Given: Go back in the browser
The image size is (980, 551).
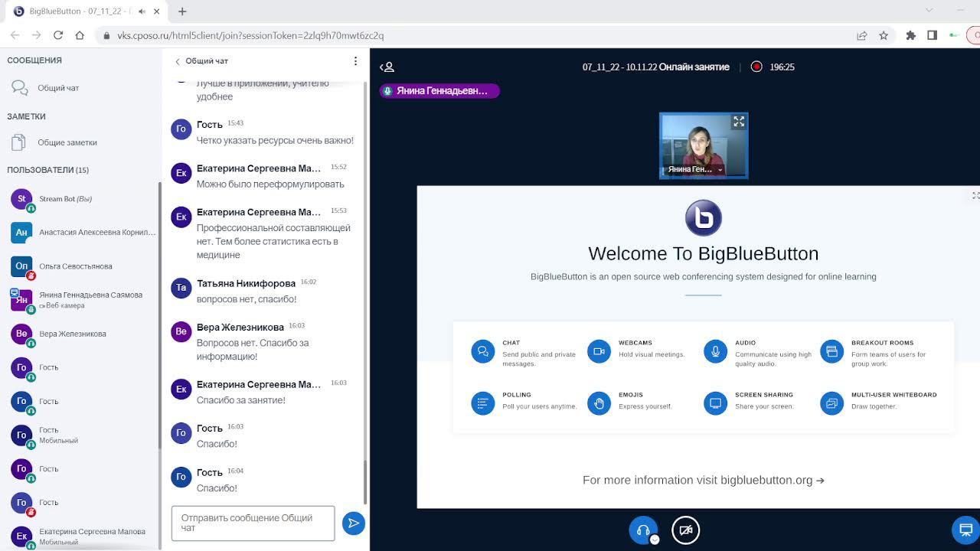Looking at the screenshot, I should 15,35.
